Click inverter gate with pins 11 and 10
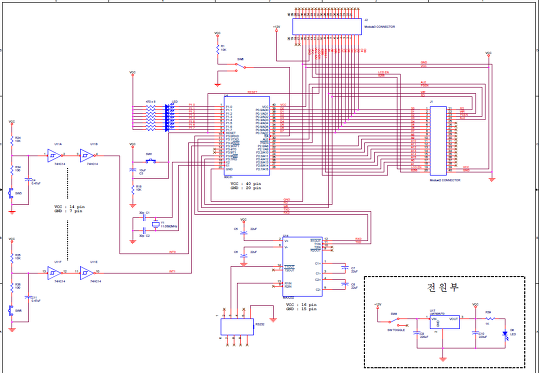Viewport: 540px width, 373px height. tap(86, 273)
